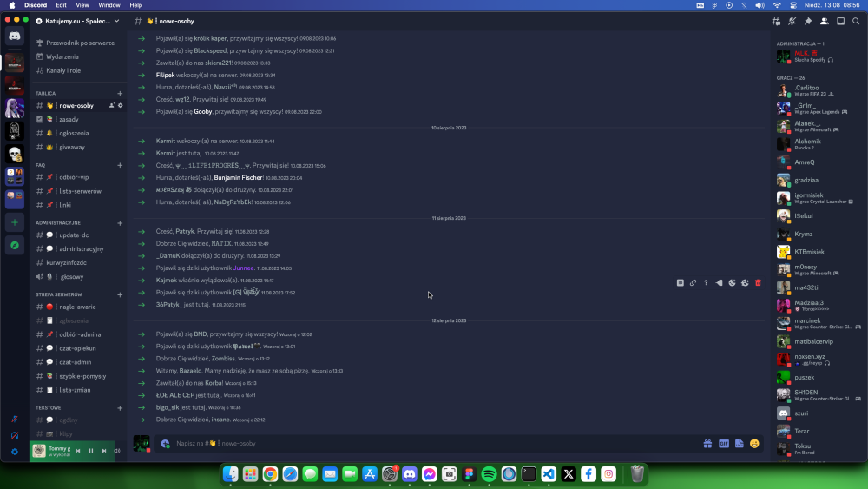Toggle channel notification mute bell
The width and height of the screenshot is (868, 489).
coord(792,21)
